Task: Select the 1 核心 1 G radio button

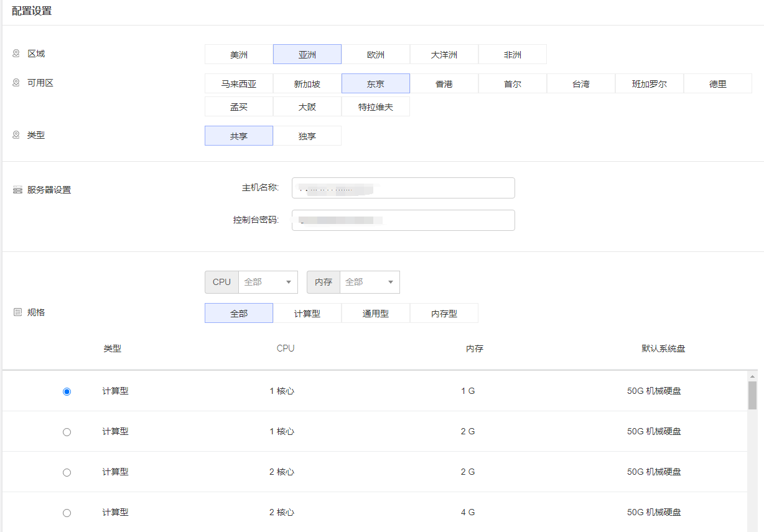Action: pos(67,391)
